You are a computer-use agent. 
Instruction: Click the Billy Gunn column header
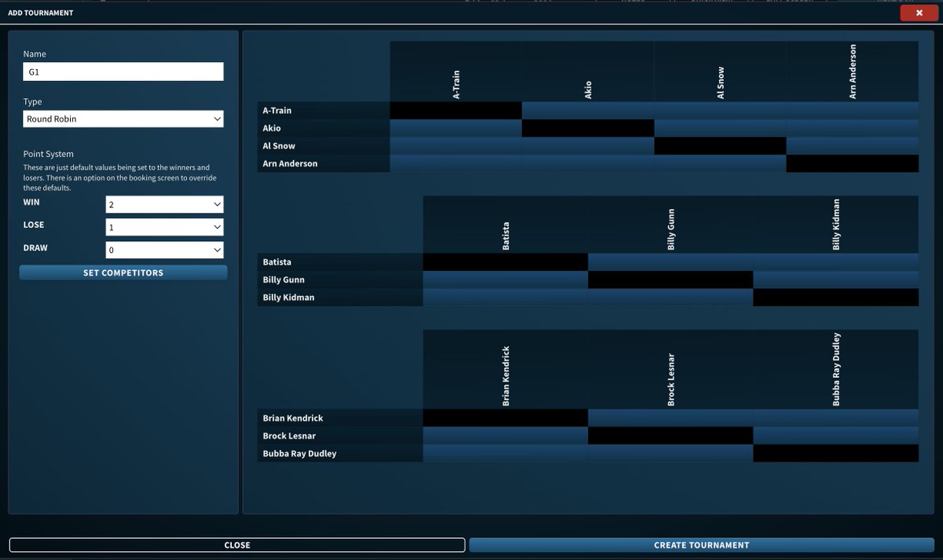[670, 225]
